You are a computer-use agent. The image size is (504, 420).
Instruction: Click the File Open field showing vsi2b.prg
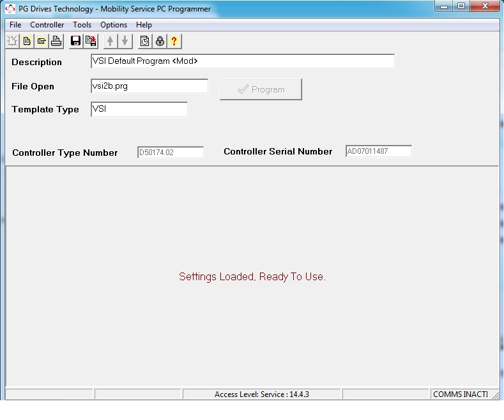(x=149, y=86)
